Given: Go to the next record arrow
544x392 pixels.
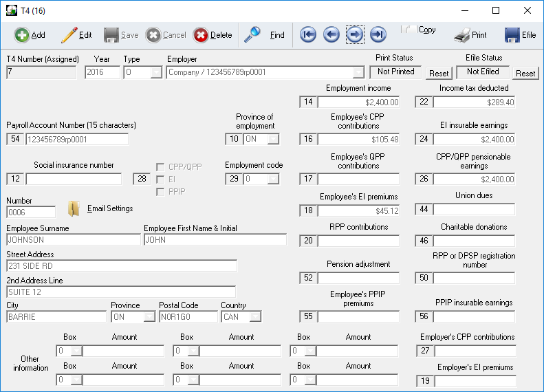Looking at the screenshot, I should 355,35.
